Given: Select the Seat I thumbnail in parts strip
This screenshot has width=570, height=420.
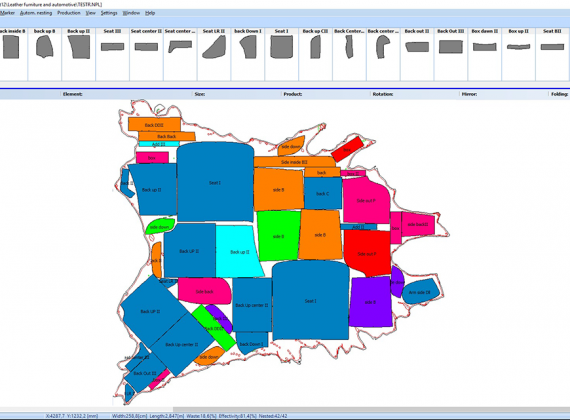Looking at the screenshot, I should (x=281, y=47).
